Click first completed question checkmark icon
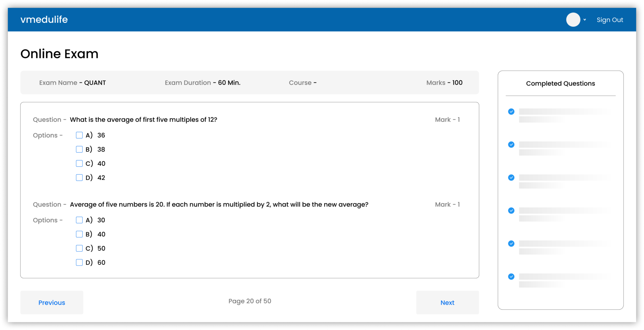Screen dimensions: 644x330 point(511,112)
